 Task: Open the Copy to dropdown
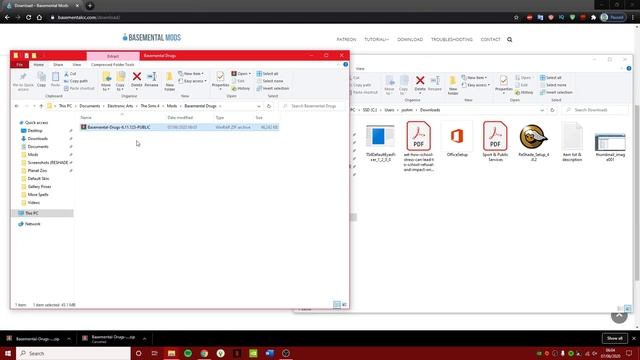(120, 81)
